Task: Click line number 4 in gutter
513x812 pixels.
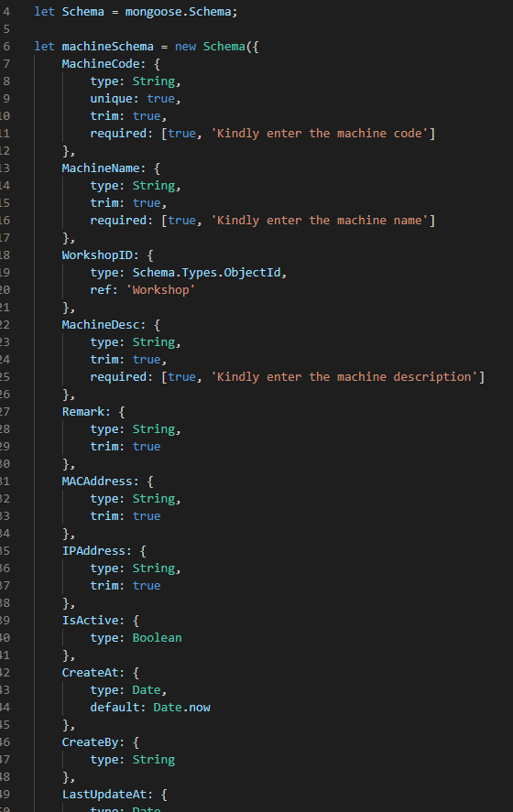Action: (6, 11)
